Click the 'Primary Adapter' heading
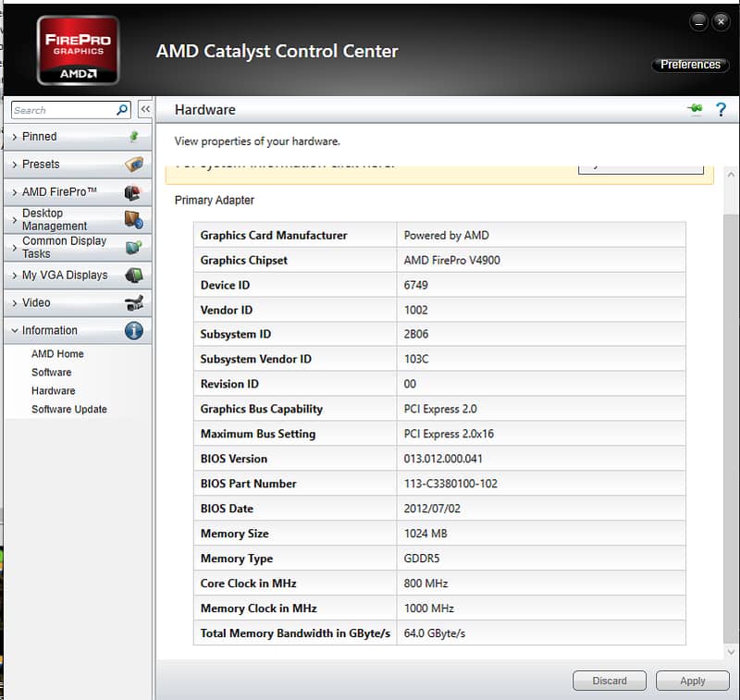 coord(215,200)
